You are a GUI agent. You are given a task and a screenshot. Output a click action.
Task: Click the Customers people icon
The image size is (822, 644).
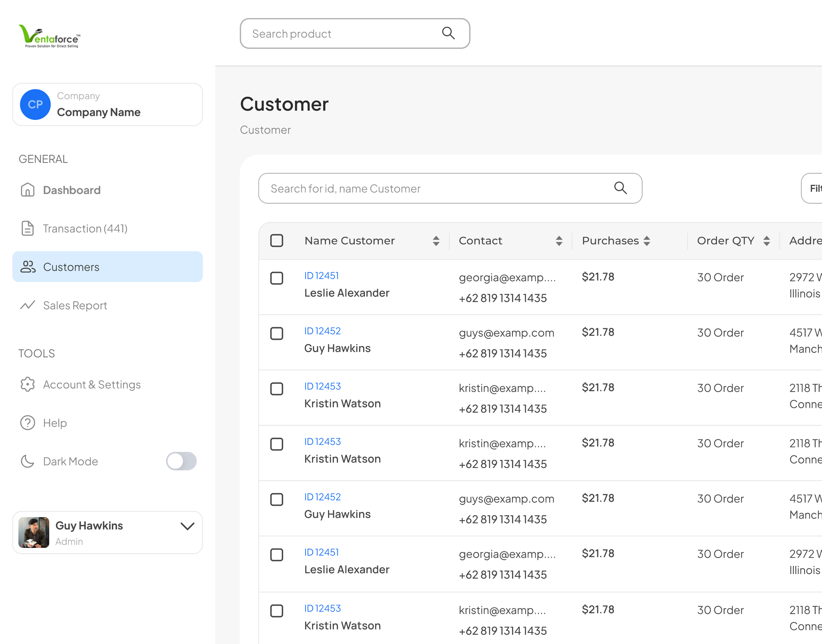point(28,267)
